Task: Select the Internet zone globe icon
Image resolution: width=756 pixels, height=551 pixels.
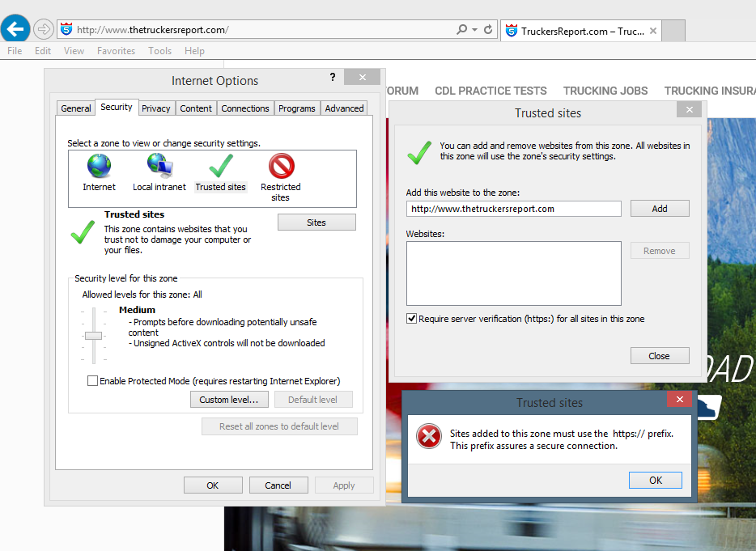Action: [x=99, y=167]
